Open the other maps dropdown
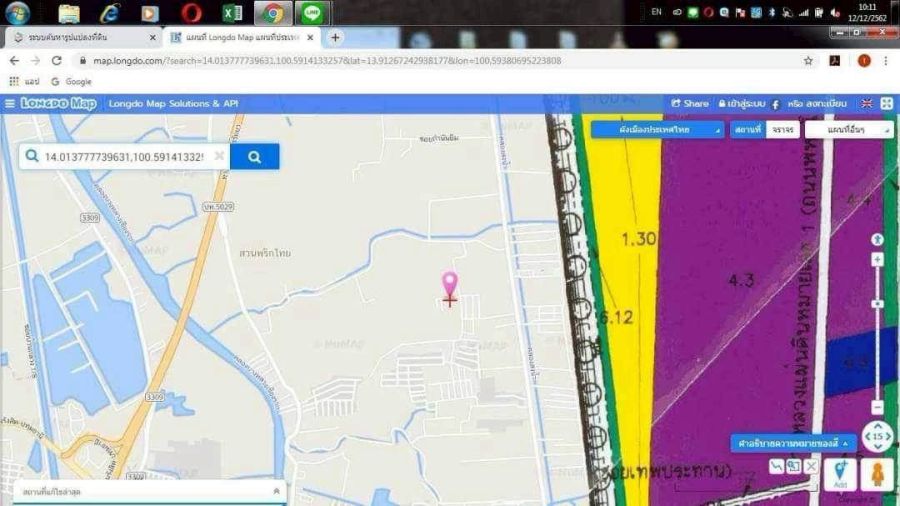Image resolution: width=900 pixels, height=506 pixels. (x=849, y=130)
